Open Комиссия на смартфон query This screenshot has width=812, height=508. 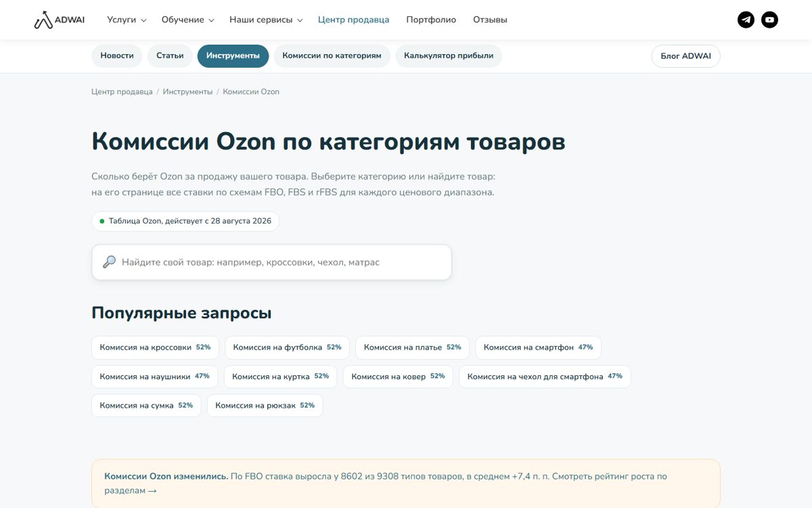tap(538, 347)
